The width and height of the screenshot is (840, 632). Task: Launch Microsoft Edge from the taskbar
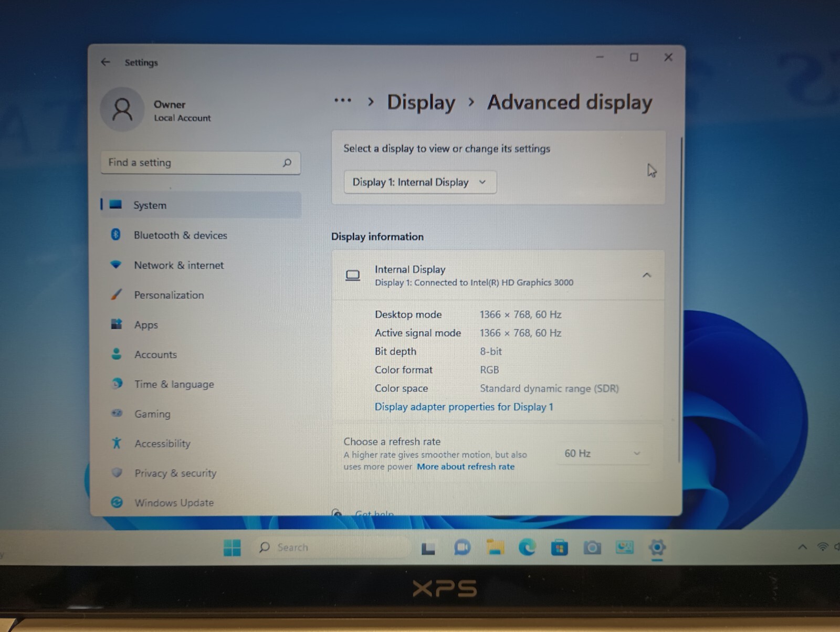[527, 547]
